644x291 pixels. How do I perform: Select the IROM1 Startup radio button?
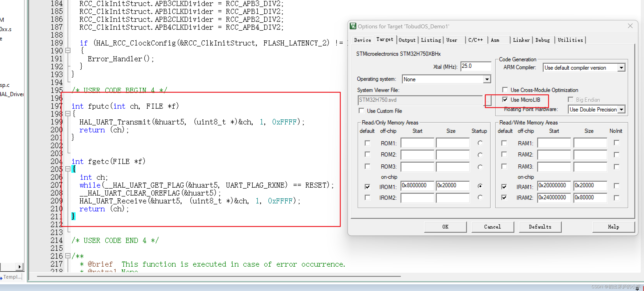(480, 186)
